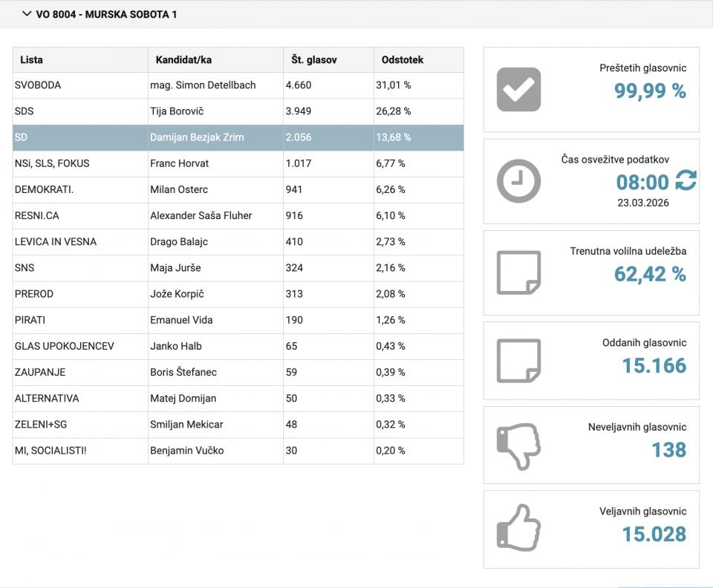Click the note icon beside Oddanih glasovnic
Viewport: 713px width, 588px height.
point(518,360)
